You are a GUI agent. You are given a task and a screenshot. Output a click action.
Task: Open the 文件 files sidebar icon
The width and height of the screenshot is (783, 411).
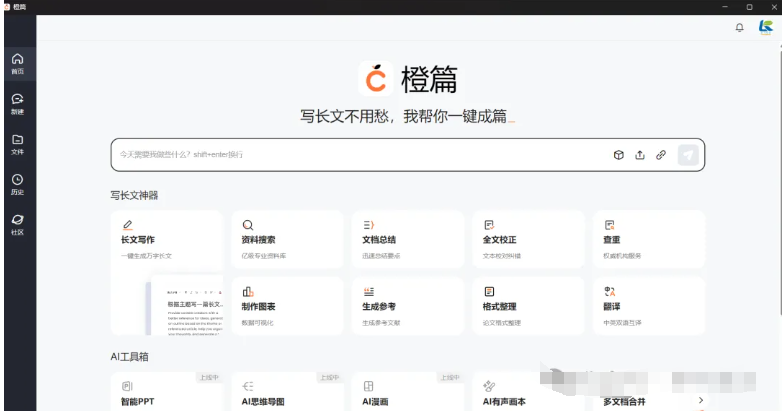click(17, 144)
